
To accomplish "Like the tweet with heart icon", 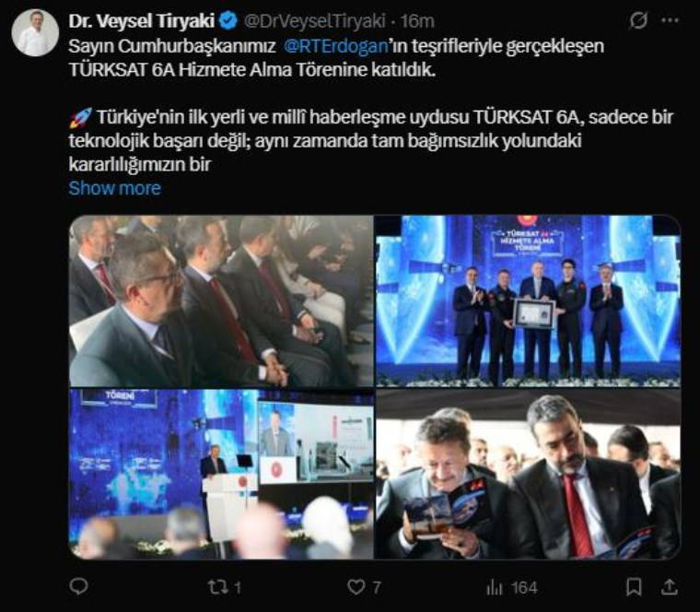I will (x=356, y=587).
